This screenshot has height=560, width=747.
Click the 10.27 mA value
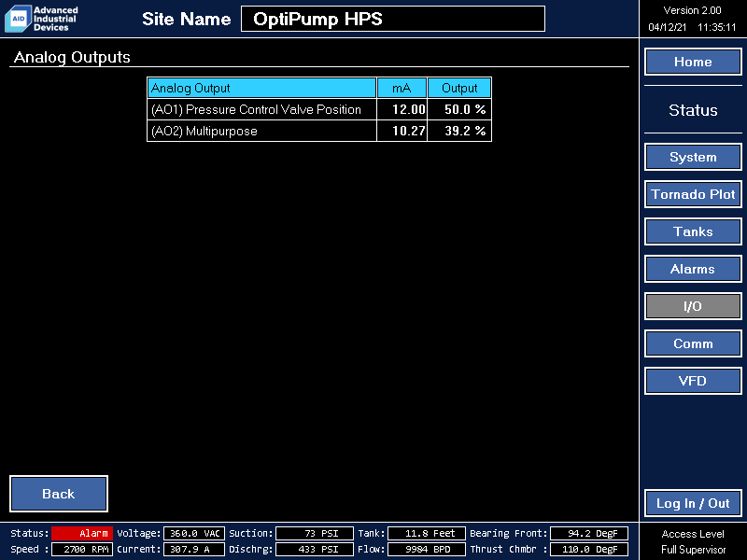click(x=408, y=131)
